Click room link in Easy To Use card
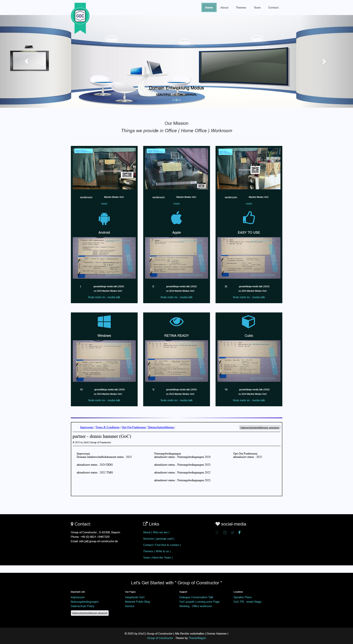The width and height of the screenshot is (353, 644). [249, 203]
